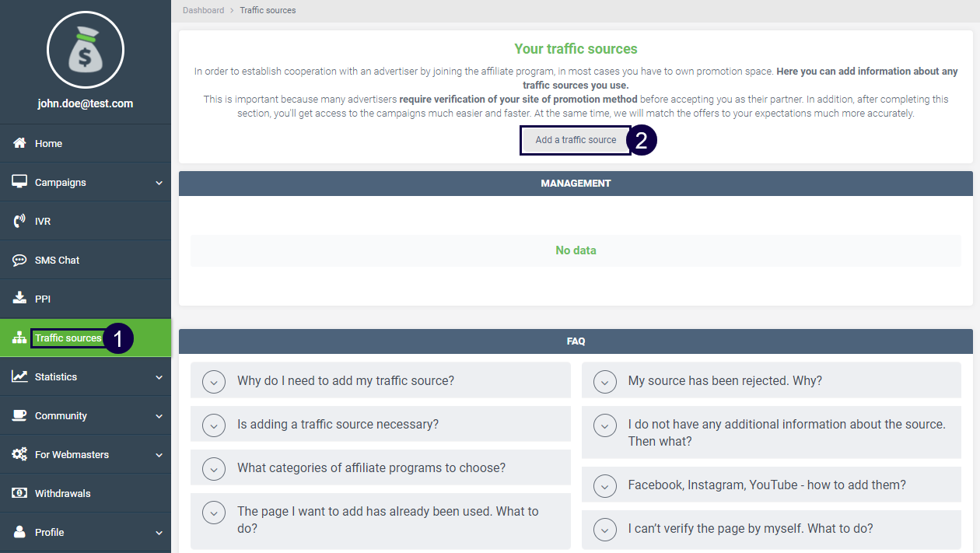Expand the Campaigns menu chevron
The height and width of the screenshot is (553, 980).
click(159, 183)
